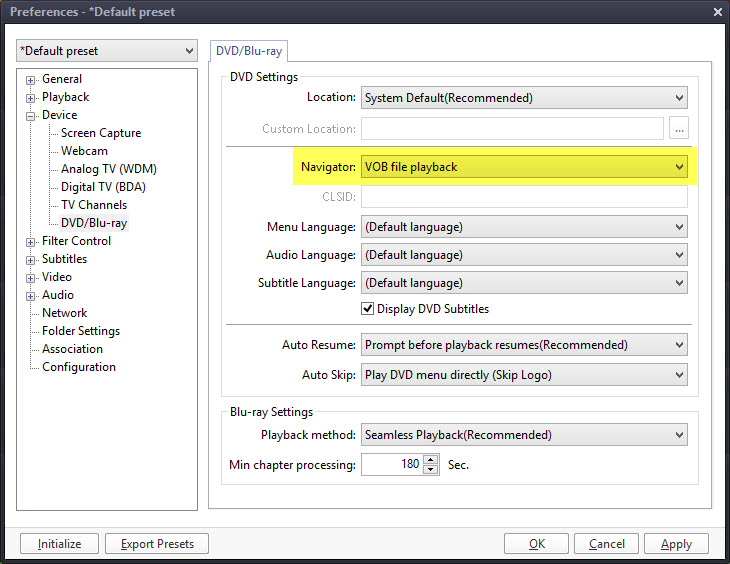
Task: Open the Location dropdown
Action: click(524, 98)
